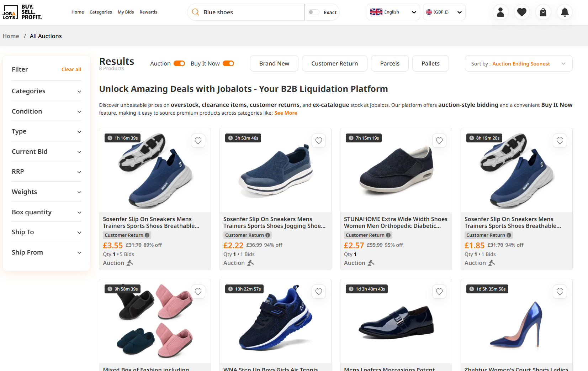This screenshot has width=588, height=371.
Task: Click Customer Return info icon on £1.85 listing
Action: coord(509,235)
